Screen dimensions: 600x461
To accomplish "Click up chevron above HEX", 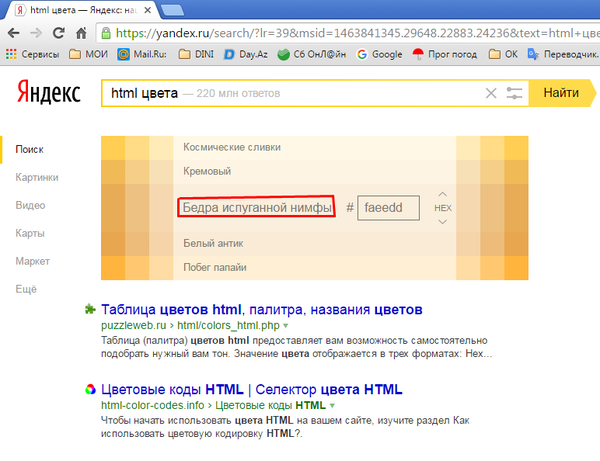I will 443,194.
